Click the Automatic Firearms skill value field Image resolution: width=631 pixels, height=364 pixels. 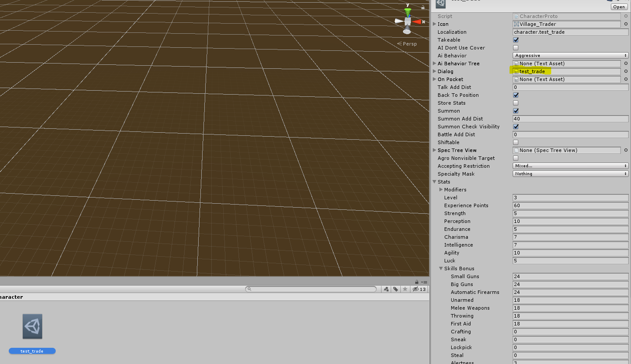(570, 292)
